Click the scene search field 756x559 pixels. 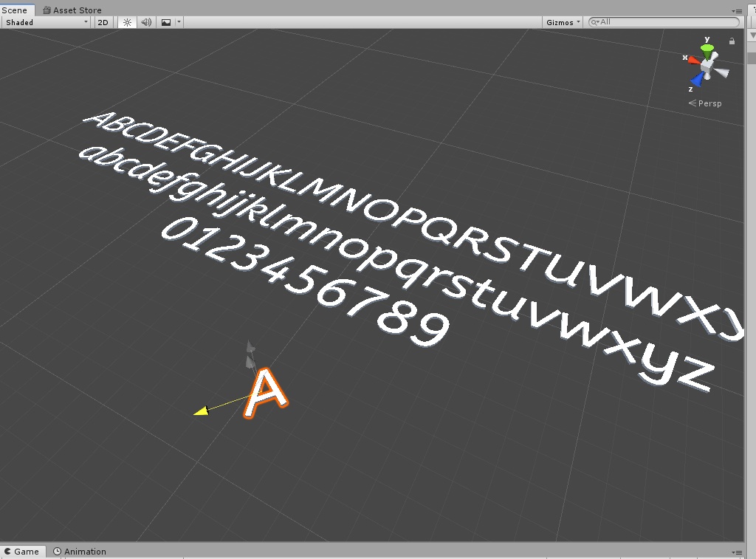click(664, 22)
